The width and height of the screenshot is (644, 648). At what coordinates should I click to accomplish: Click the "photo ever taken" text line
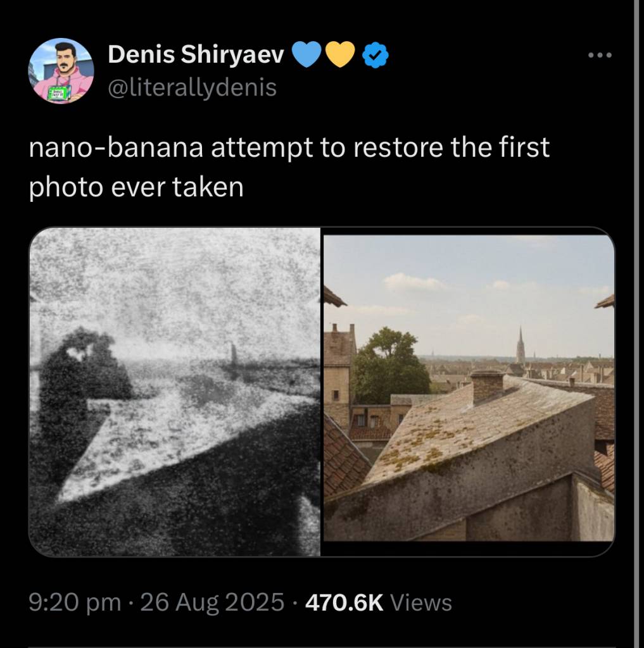(x=136, y=188)
